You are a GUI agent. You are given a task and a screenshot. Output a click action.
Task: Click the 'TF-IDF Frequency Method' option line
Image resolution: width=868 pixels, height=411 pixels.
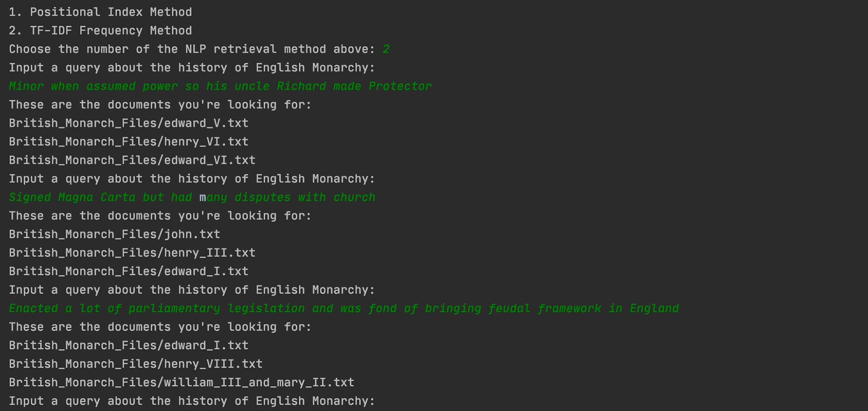coord(100,31)
